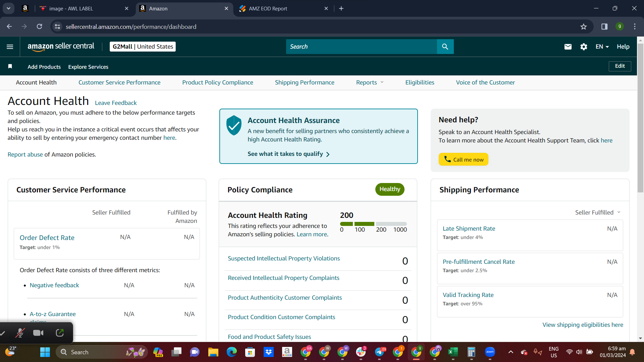
Task: Click the search magnifier button
Action: click(x=445, y=47)
